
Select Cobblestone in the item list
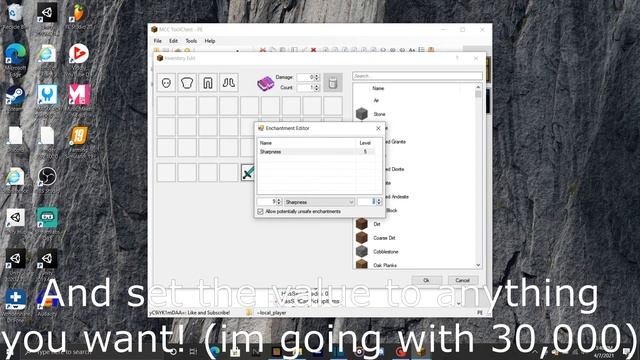point(386,252)
